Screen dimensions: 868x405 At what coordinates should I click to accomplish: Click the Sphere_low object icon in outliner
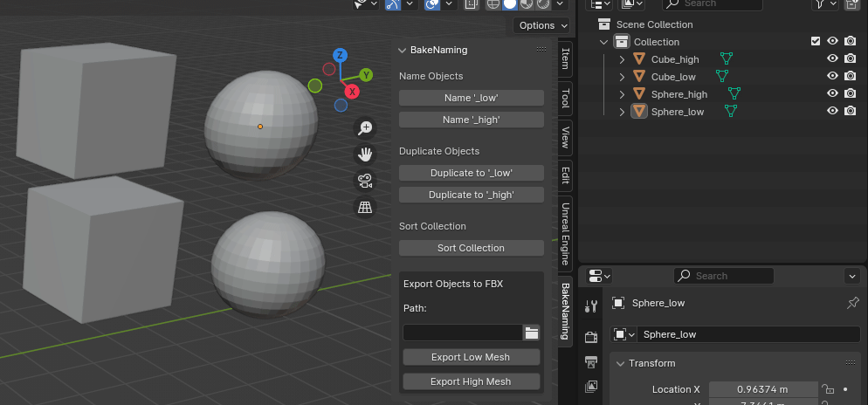[x=639, y=111]
